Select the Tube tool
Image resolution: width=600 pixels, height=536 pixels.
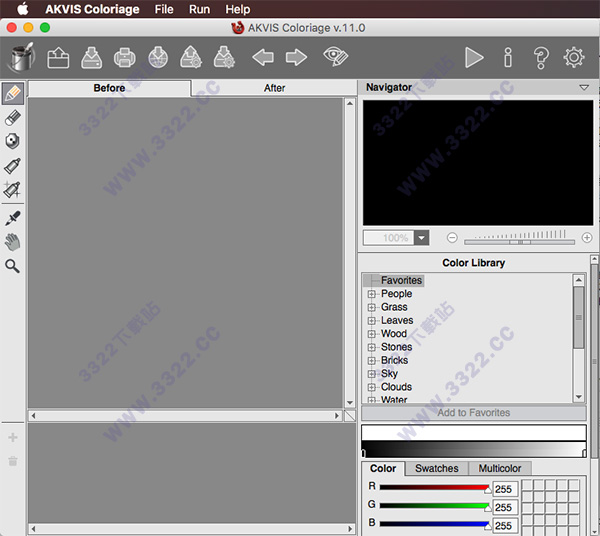[13, 166]
